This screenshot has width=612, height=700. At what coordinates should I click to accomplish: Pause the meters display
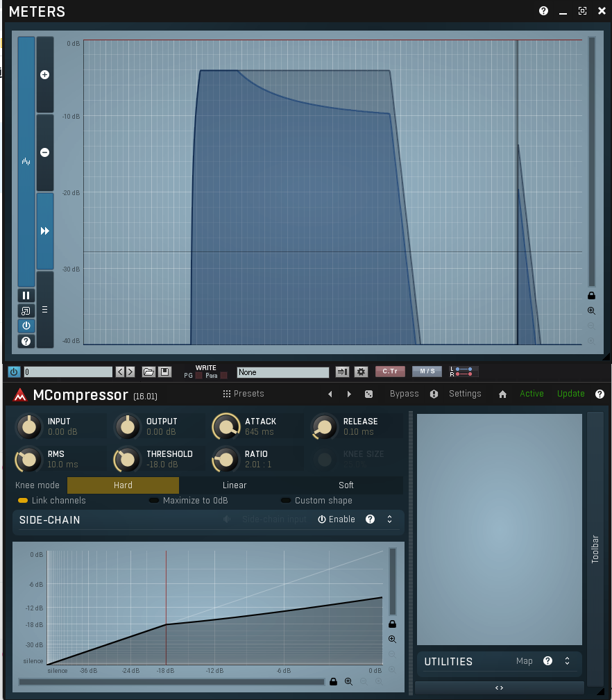click(x=26, y=296)
